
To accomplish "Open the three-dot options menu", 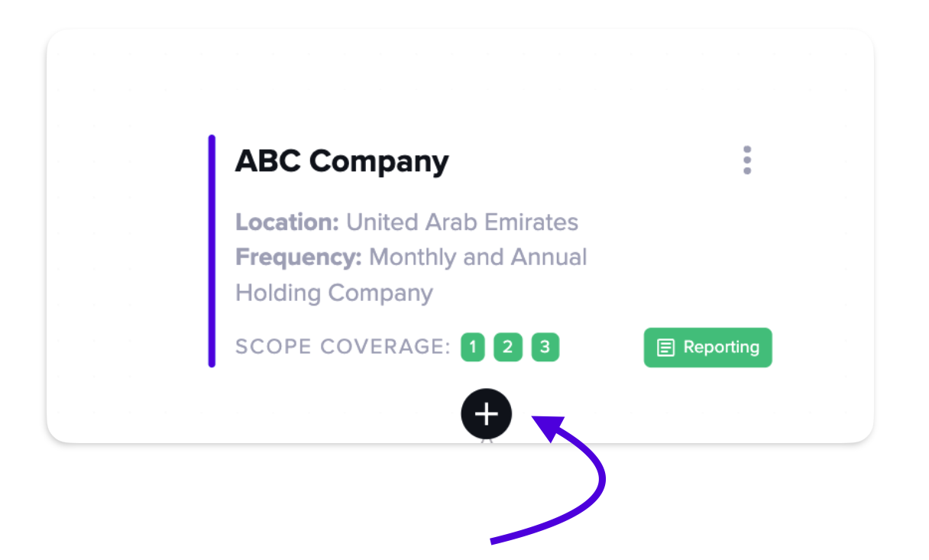I will tap(747, 160).
